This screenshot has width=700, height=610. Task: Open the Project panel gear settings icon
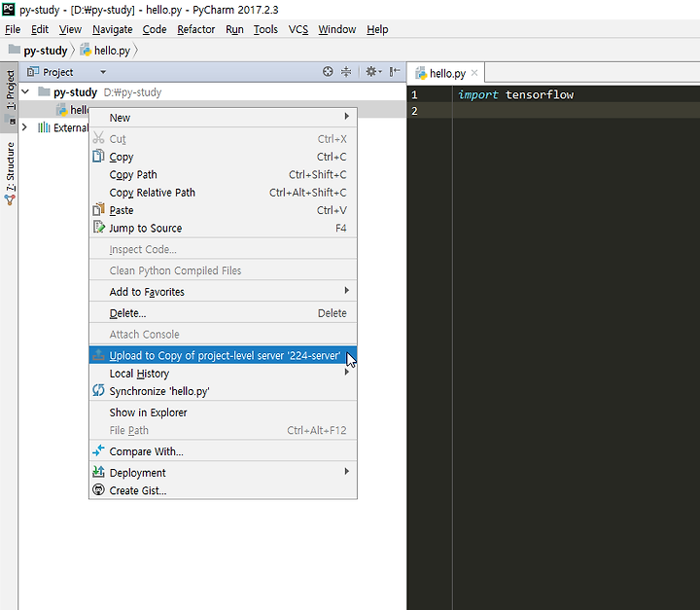tap(373, 71)
